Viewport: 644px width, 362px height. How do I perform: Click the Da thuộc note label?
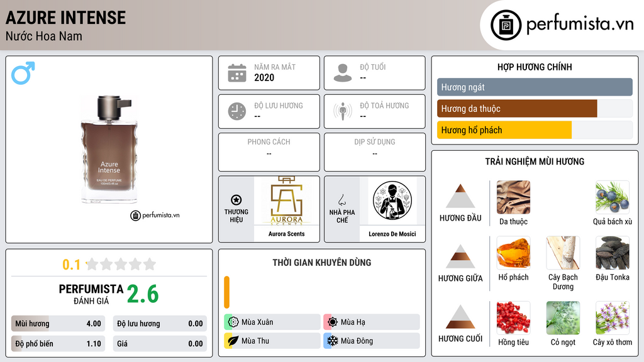coord(513,222)
